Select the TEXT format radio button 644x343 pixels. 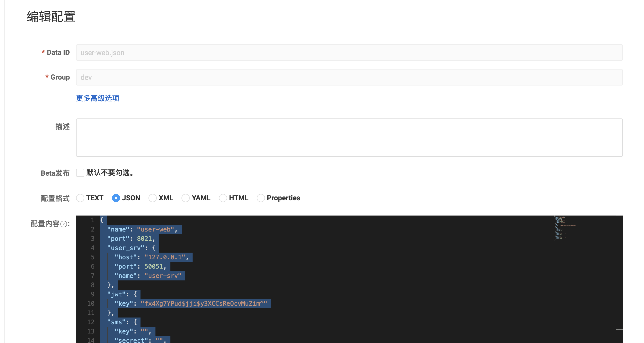pos(80,198)
